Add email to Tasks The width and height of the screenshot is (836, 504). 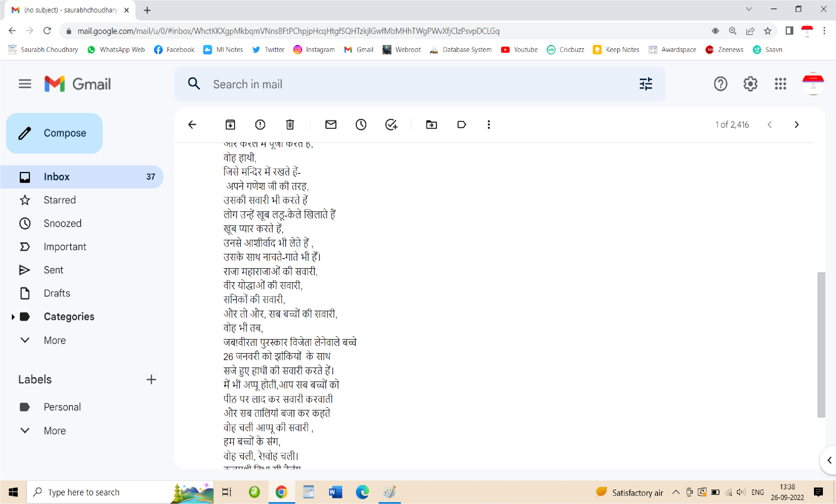pos(391,125)
